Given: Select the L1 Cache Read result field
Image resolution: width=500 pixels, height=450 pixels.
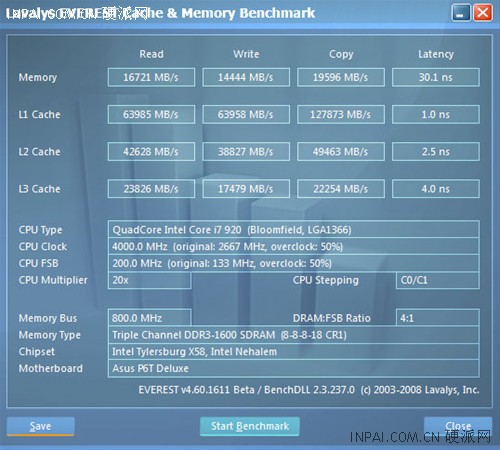Looking at the screenshot, I should pos(151,114).
